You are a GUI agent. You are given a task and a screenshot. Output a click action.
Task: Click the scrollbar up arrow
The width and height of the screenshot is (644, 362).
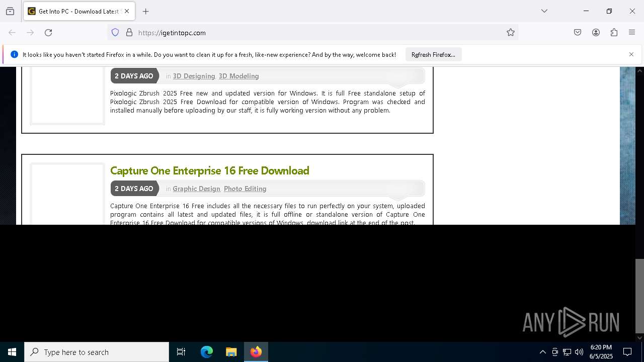(639, 71)
